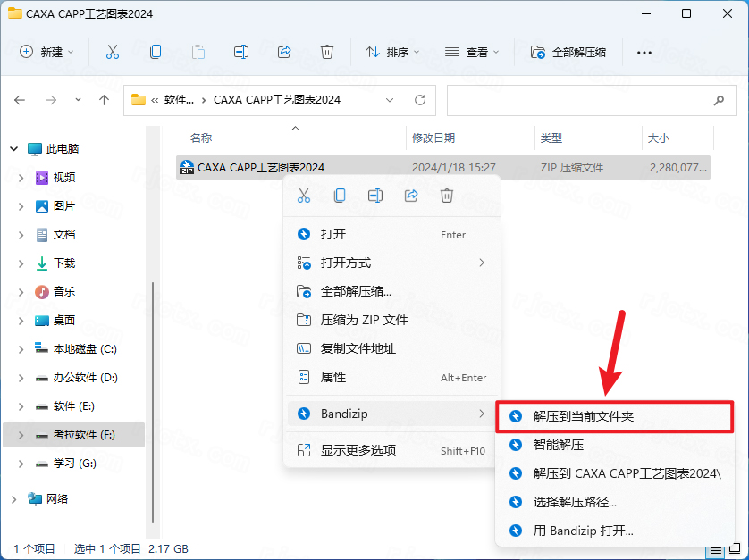Choose 智能解压 from the submenu
This screenshot has height=560, width=749.
pyautogui.click(x=559, y=445)
